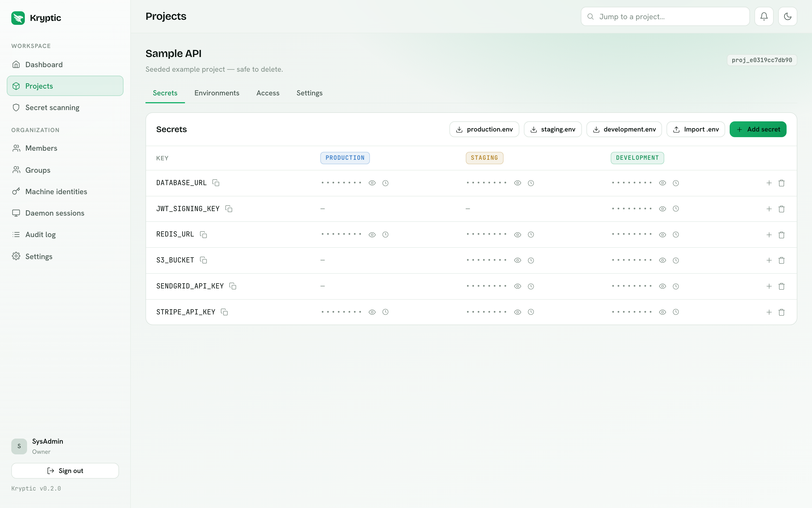Viewport: 812px width, 508px height.
Task: Delete the JWT_SIGNING_KEY secret
Action: (782, 209)
